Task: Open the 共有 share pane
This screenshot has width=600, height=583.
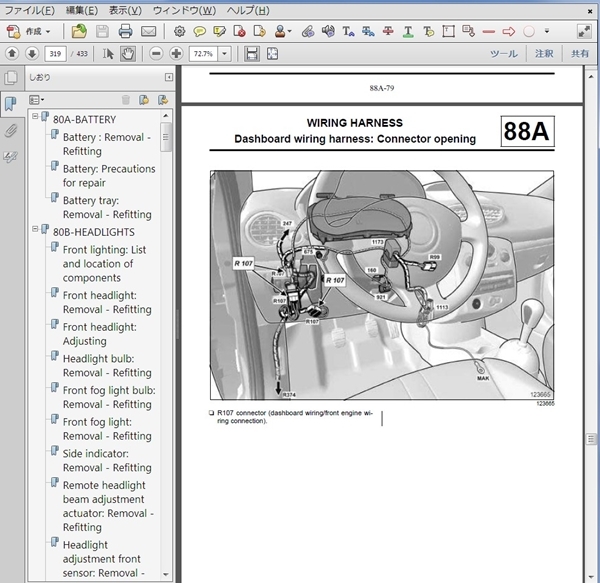Action: point(580,54)
